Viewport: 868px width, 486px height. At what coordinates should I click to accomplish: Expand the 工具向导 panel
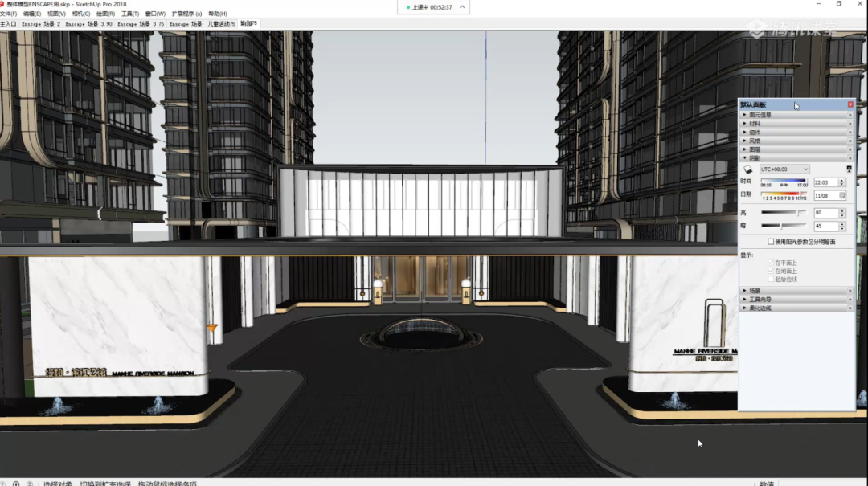point(744,300)
